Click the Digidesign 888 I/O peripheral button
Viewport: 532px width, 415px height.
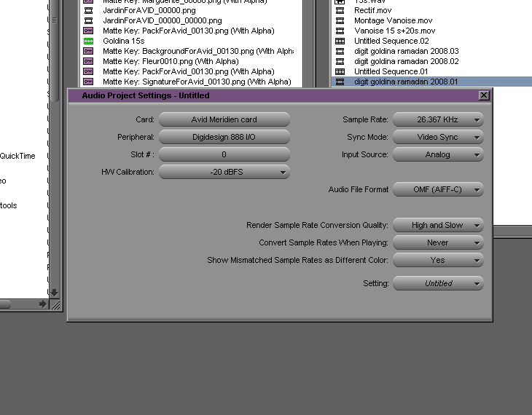click(x=224, y=138)
